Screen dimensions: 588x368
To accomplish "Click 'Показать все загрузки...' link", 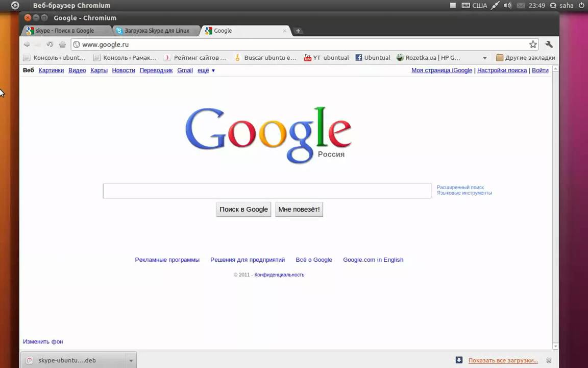I will 503,360.
